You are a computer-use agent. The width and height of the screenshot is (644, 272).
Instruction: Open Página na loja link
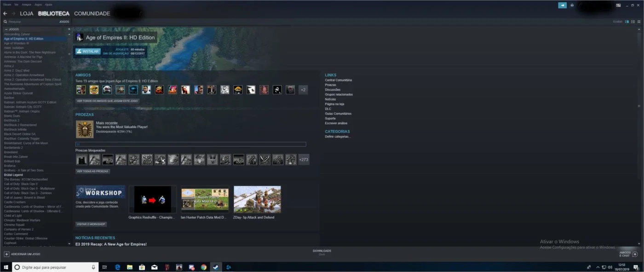pyautogui.click(x=334, y=104)
